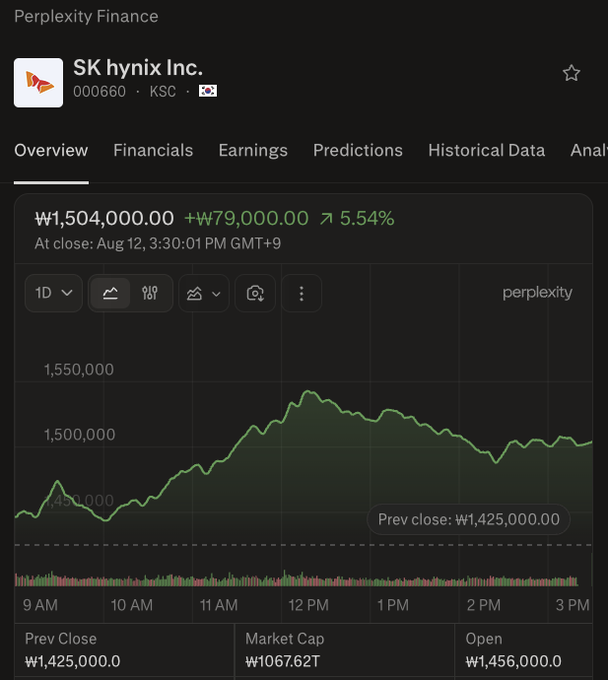Click the 12 PM time axis label
Image resolution: width=608 pixels, height=680 pixels.
click(308, 605)
